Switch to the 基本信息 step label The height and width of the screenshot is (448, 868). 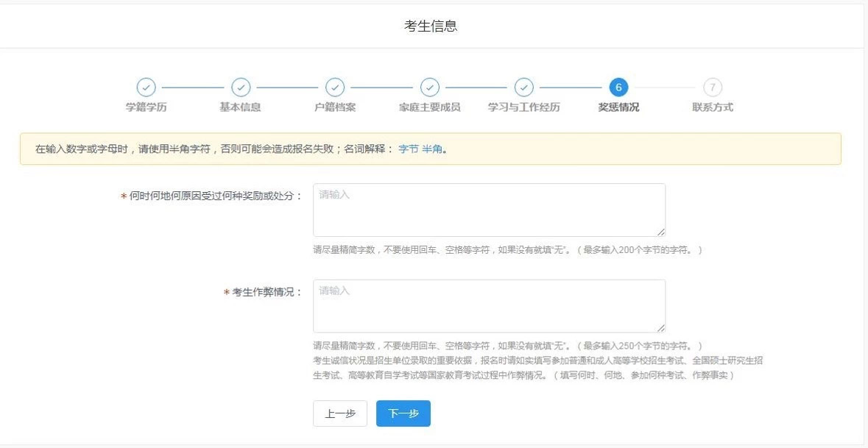pos(241,107)
